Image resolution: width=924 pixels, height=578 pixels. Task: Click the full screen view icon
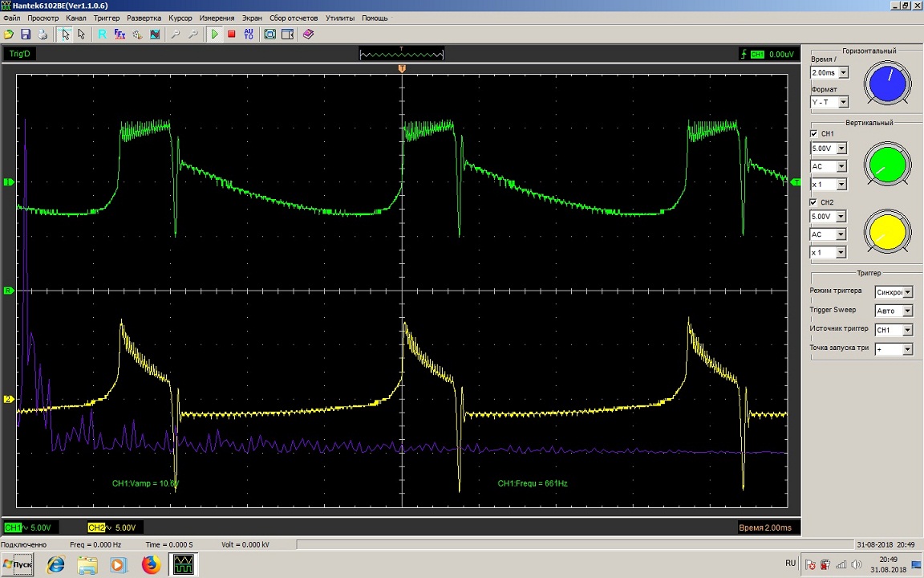[269, 35]
